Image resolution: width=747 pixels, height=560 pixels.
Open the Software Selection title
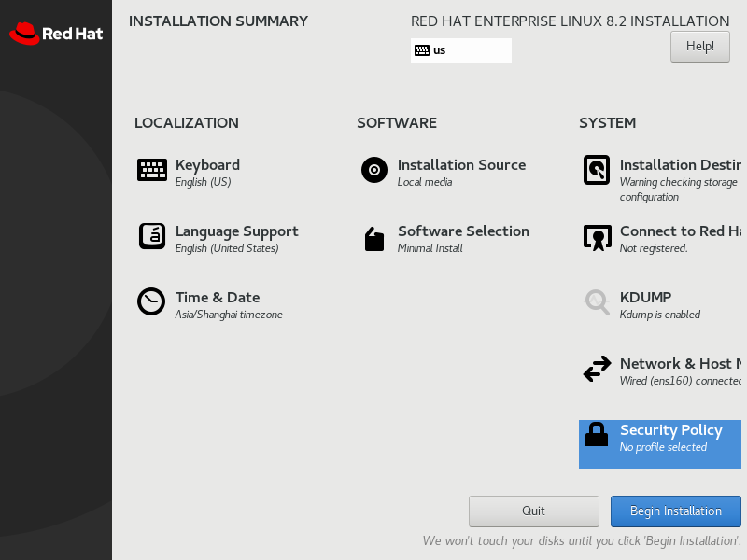463,231
